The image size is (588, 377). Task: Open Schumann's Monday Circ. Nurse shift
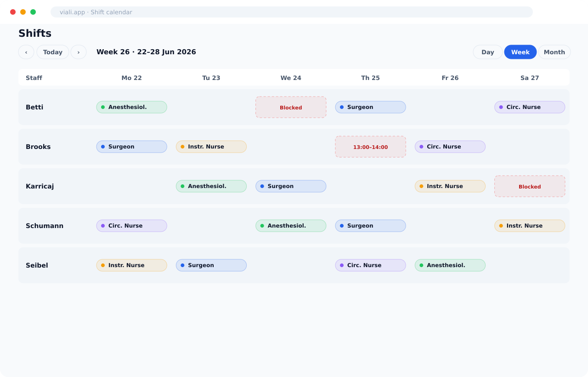(132, 226)
